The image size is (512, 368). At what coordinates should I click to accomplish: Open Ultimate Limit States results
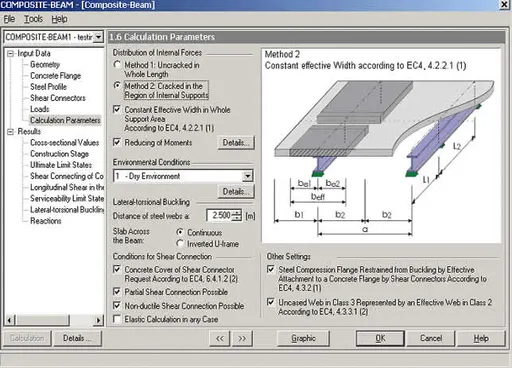coord(61,165)
